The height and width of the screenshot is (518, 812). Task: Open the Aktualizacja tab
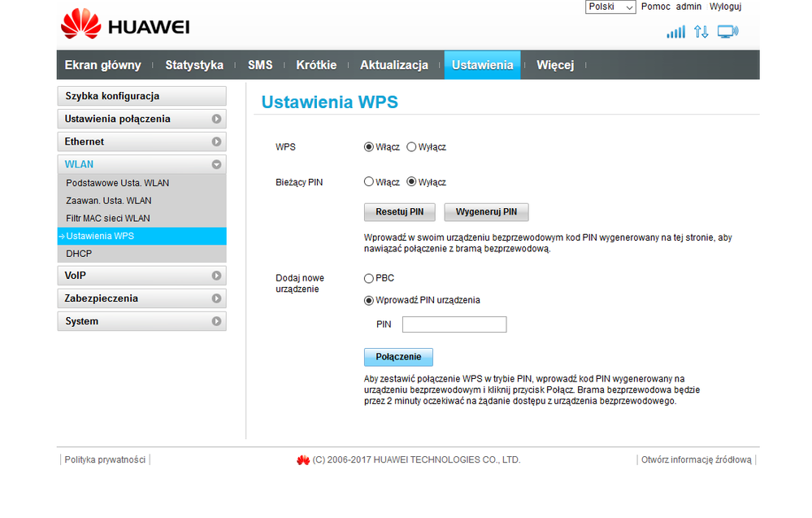(394, 65)
